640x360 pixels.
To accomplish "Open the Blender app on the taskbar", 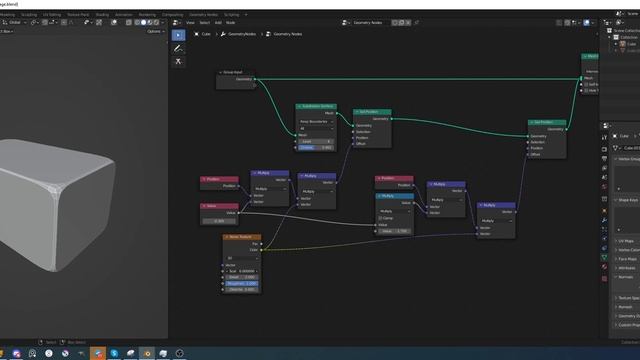I will [x=147, y=353].
